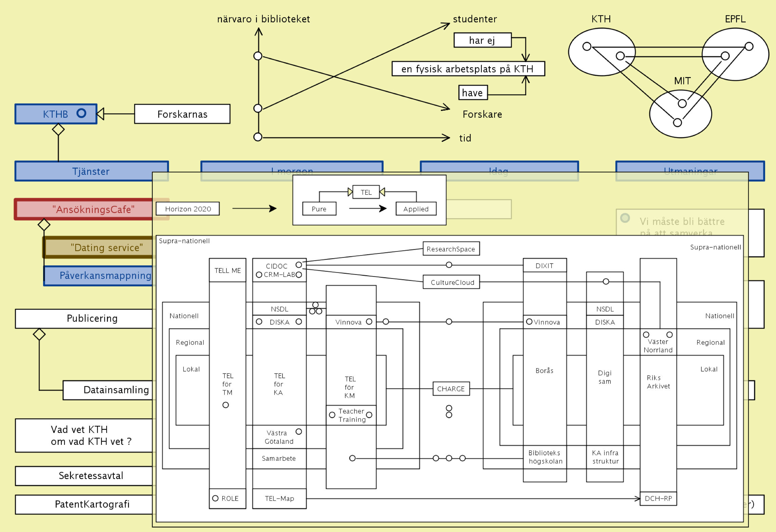This screenshot has height=532, width=776.
Task: Click the faded circle before "Vi måste bli bättre"
Action: pyautogui.click(x=625, y=218)
